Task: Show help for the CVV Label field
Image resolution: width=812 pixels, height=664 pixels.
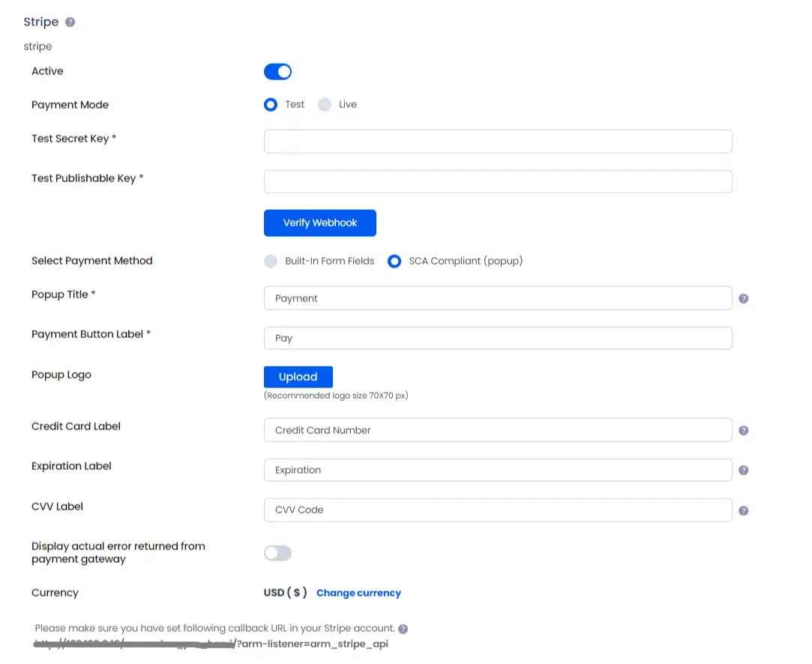Action: pyautogui.click(x=743, y=511)
